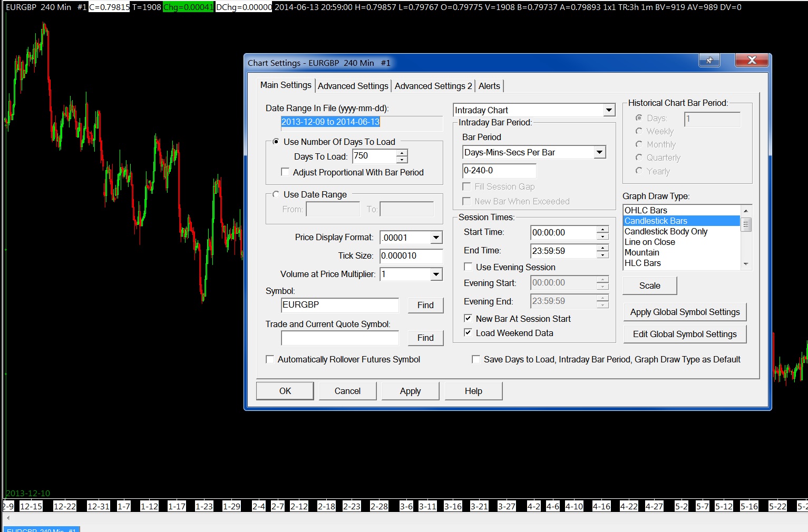This screenshot has width=808, height=532.
Task: Enable Automatically Rollover Futures Symbol
Action: tap(270, 359)
